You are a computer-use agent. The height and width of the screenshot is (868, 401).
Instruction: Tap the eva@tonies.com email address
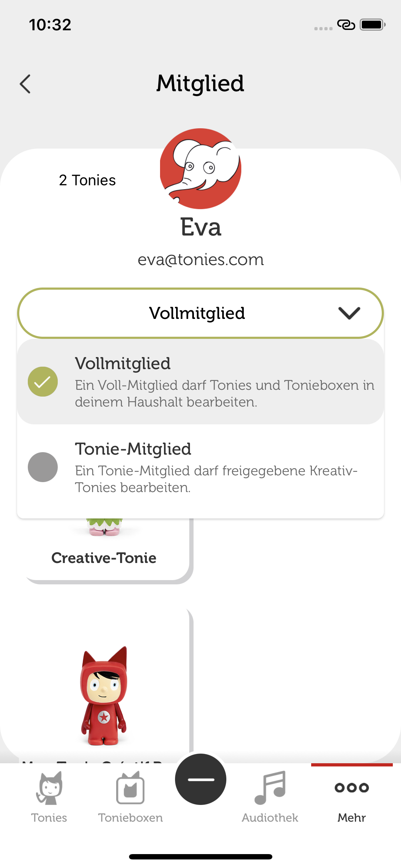[x=201, y=260]
